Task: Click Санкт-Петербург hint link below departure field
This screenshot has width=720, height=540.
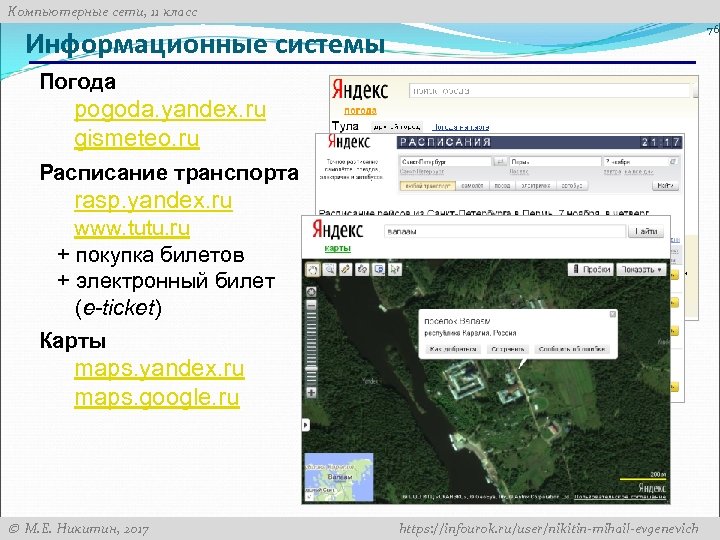Action: click(x=422, y=172)
